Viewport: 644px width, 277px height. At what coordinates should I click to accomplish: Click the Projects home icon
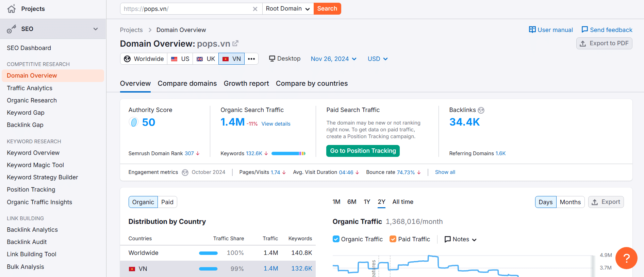click(12, 9)
